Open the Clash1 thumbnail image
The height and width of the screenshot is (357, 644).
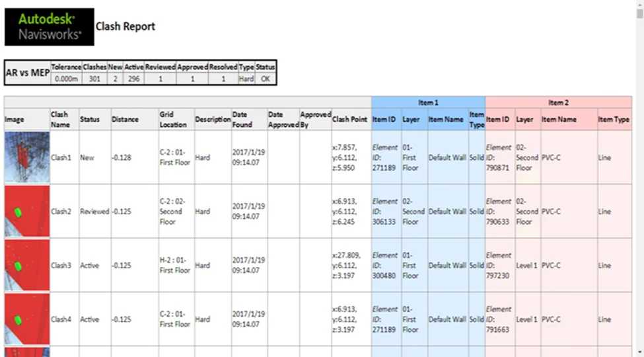(27, 157)
